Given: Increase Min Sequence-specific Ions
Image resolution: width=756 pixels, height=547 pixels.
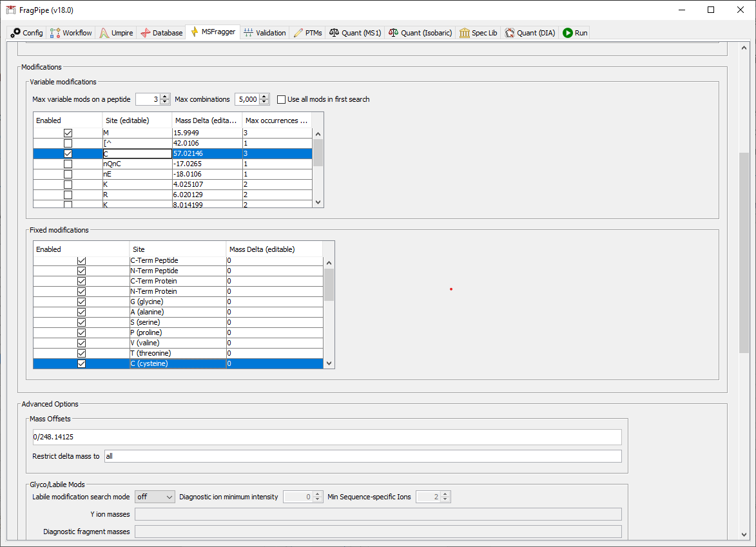Looking at the screenshot, I should [x=445, y=494].
